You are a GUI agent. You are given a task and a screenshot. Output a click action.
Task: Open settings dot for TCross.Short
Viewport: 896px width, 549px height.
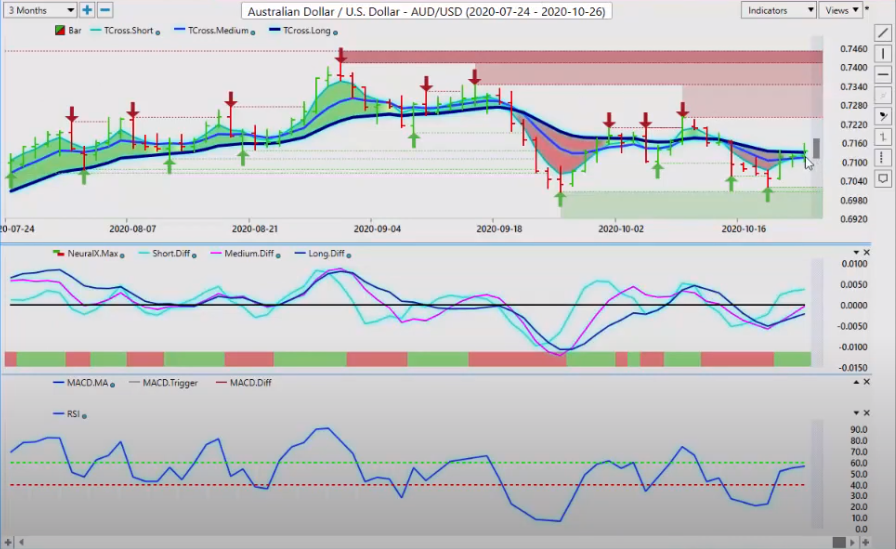coord(158,33)
